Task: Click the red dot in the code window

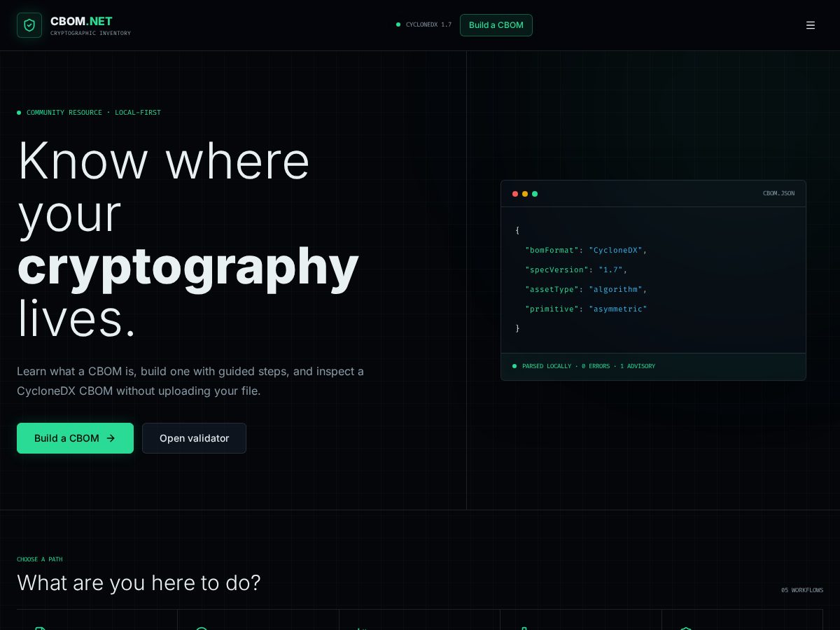Action: point(515,194)
